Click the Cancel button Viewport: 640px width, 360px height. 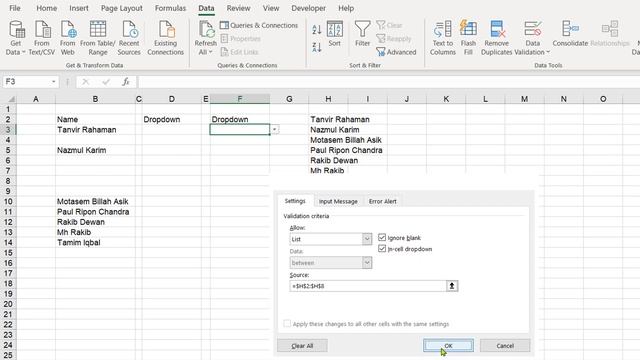505,345
